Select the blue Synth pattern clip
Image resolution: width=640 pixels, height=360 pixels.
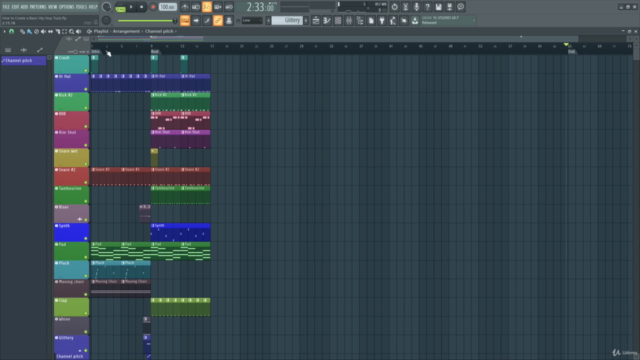[x=180, y=232]
